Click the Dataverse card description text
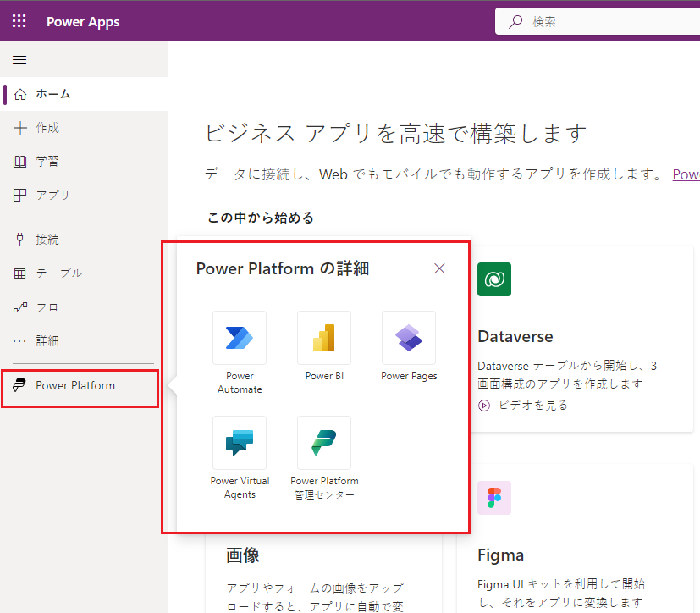 point(567,375)
